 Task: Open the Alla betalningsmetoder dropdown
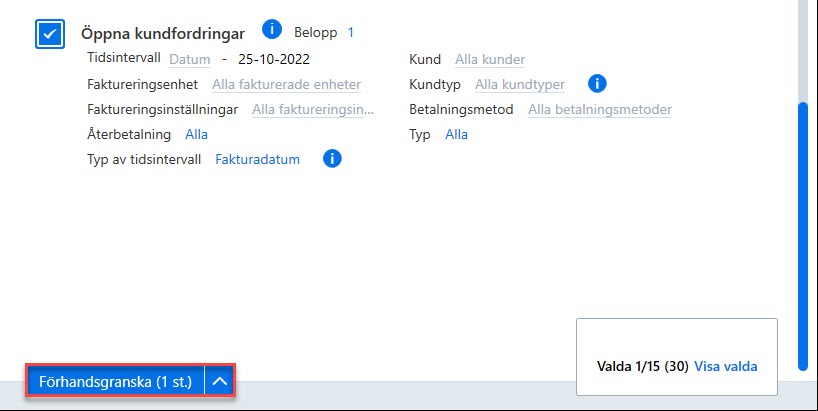point(600,110)
